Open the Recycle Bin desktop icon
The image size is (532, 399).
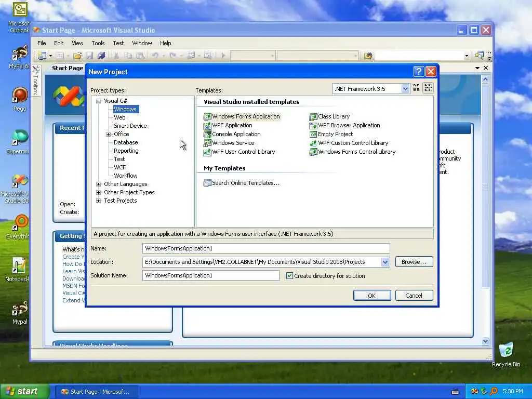pyautogui.click(x=506, y=355)
